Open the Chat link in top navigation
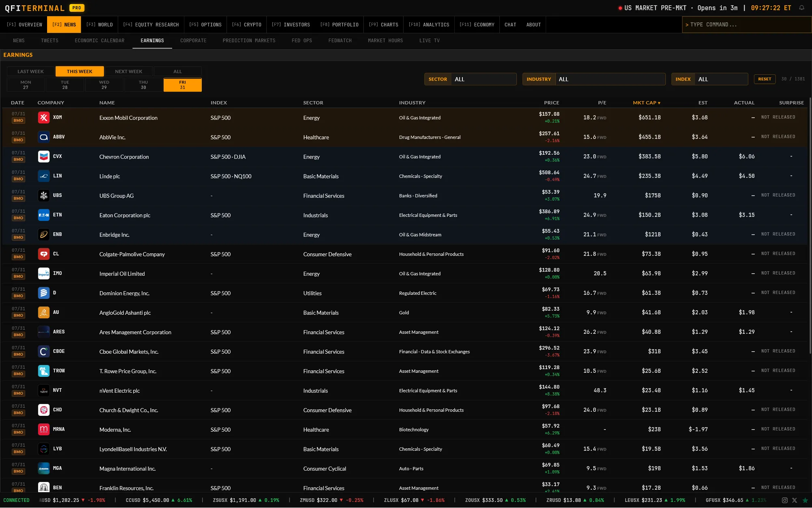Viewport: 812px width, 508px height. tap(510, 25)
